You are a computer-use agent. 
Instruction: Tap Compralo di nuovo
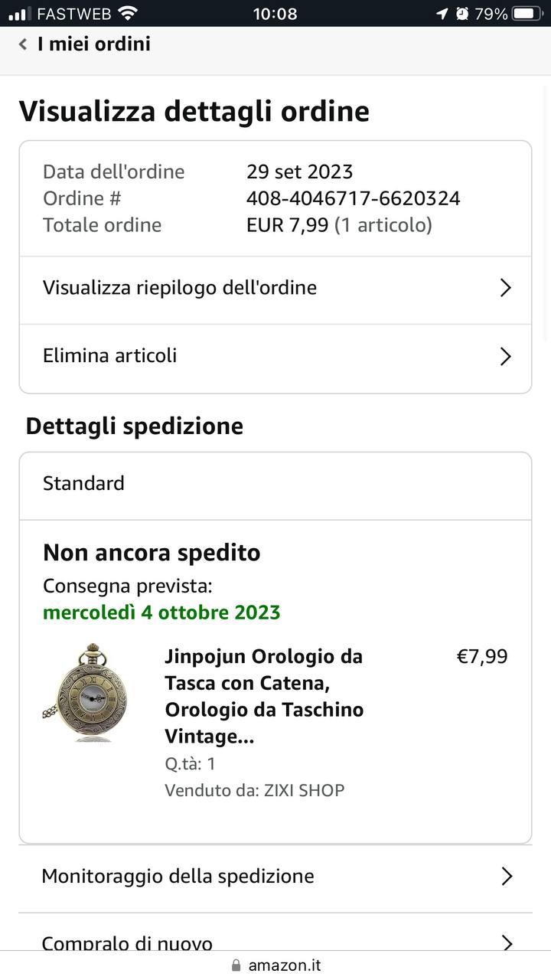127,943
